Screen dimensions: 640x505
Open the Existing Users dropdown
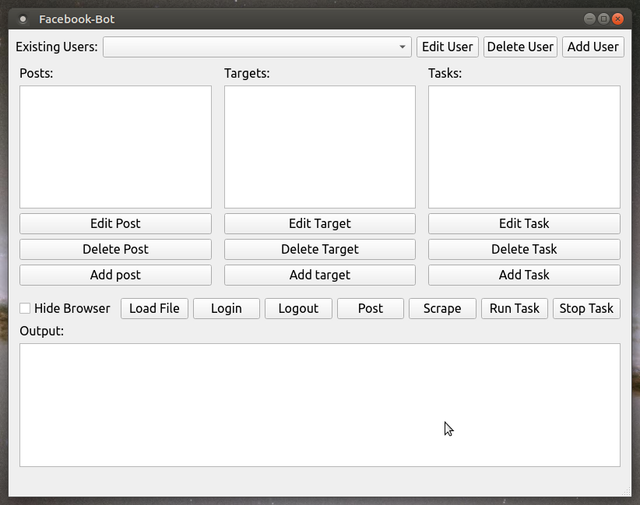[257, 47]
